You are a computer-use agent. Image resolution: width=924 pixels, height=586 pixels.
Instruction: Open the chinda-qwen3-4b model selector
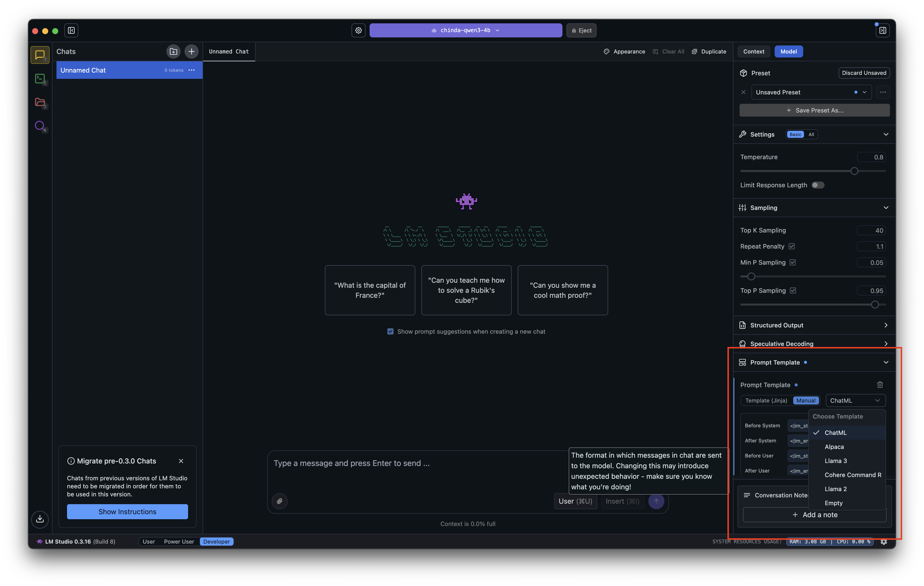[466, 30]
